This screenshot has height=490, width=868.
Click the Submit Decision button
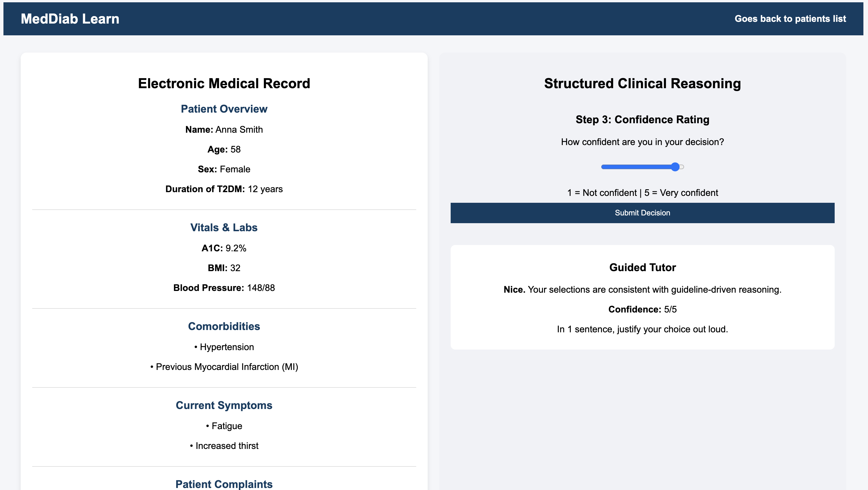pos(642,213)
